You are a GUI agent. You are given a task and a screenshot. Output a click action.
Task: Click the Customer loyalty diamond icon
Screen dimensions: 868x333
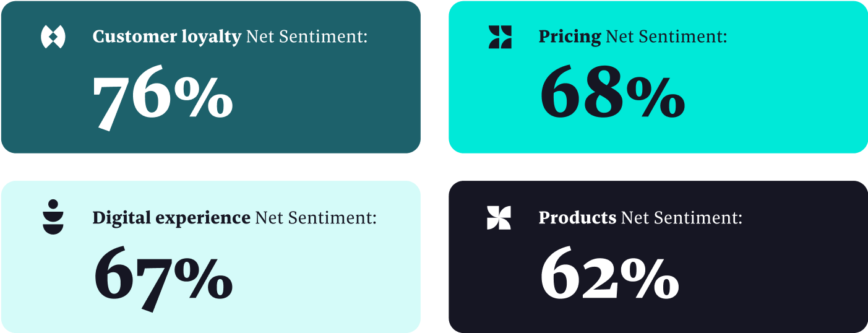point(53,37)
